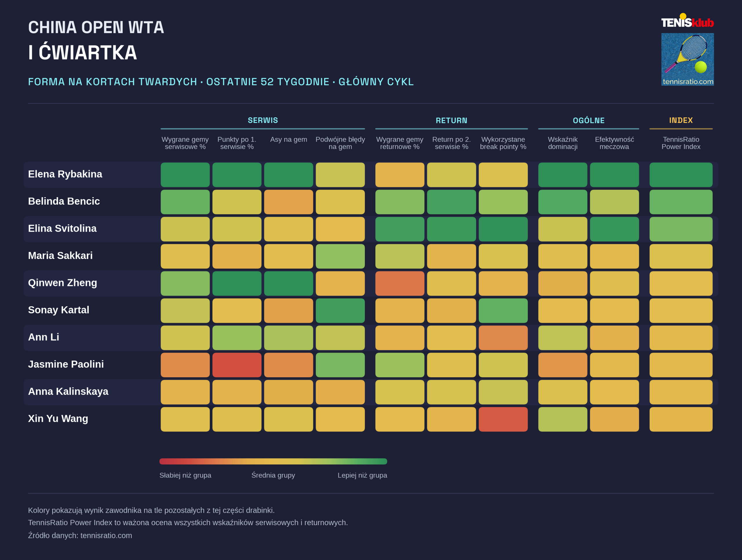Click the Wskaźnik dominacji column header
Image resolution: width=742 pixels, height=560 pixels.
[563, 143]
